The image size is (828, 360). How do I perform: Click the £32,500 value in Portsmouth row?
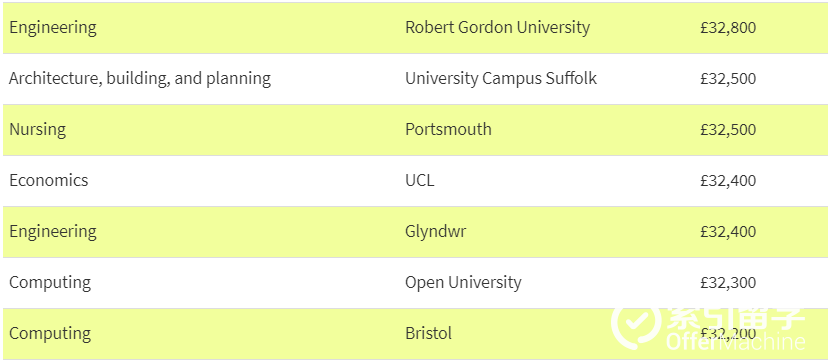click(728, 130)
